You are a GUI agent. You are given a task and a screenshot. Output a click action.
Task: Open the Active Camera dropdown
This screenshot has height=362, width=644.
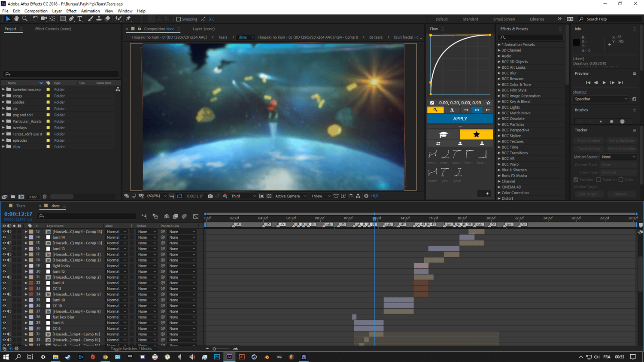point(291,196)
